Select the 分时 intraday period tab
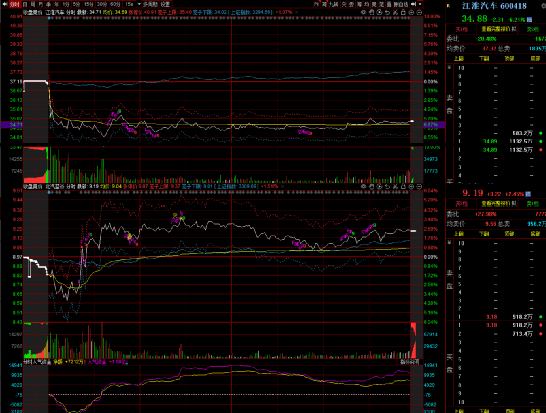The height and width of the screenshot is (413, 546). (14, 4)
